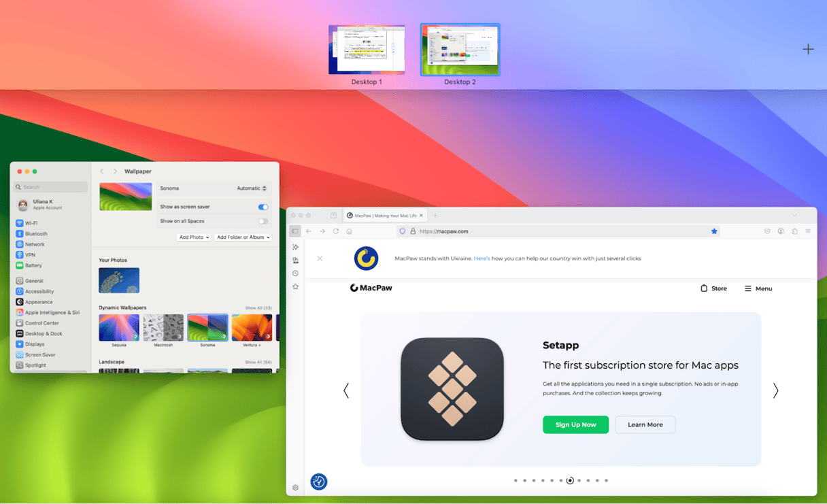The image size is (827, 504).
Task: Open the MacPaw site Menu
Action: coord(758,288)
